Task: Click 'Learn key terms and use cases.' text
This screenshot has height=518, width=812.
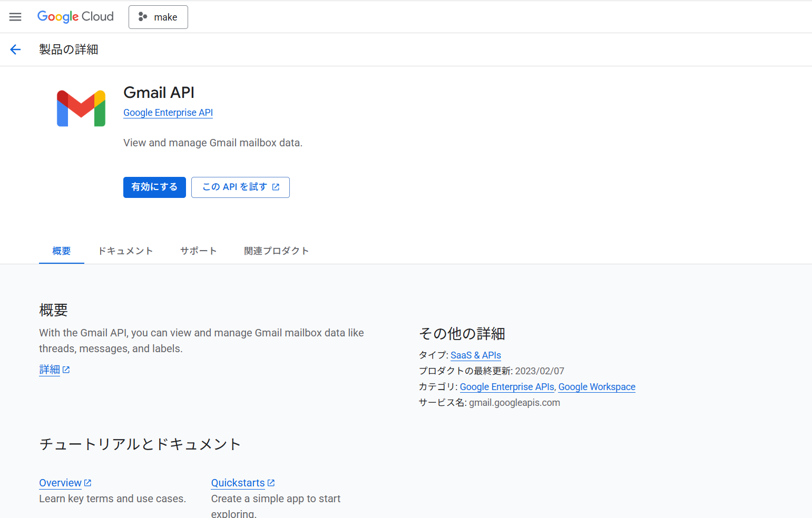Action: [113, 499]
